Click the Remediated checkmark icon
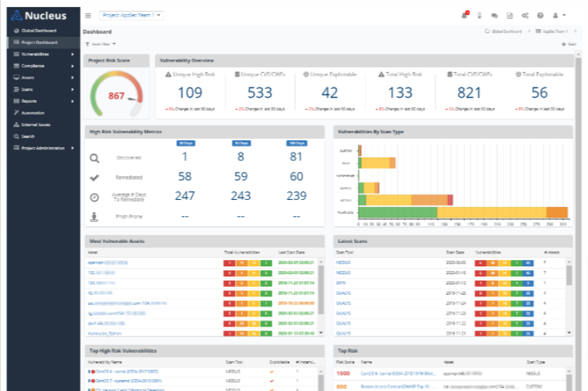Viewport: 588px width, 391px height. [x=95, y=178]
